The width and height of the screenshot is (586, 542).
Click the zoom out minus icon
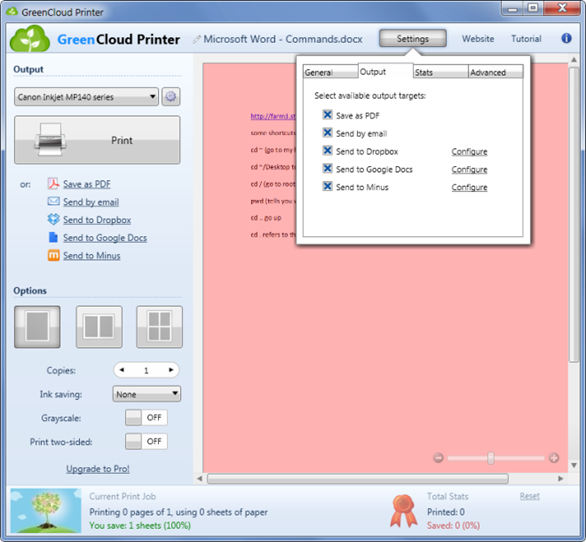tap(438, 458)
